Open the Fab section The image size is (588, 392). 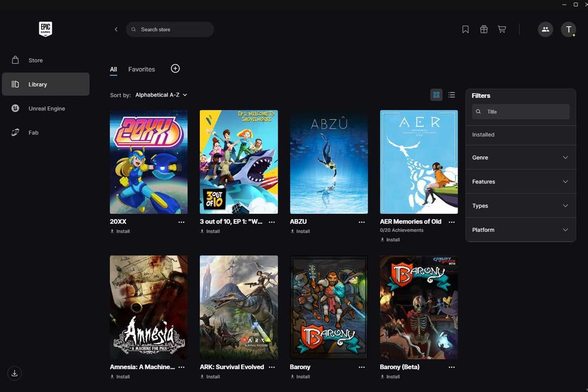[46, 132]
